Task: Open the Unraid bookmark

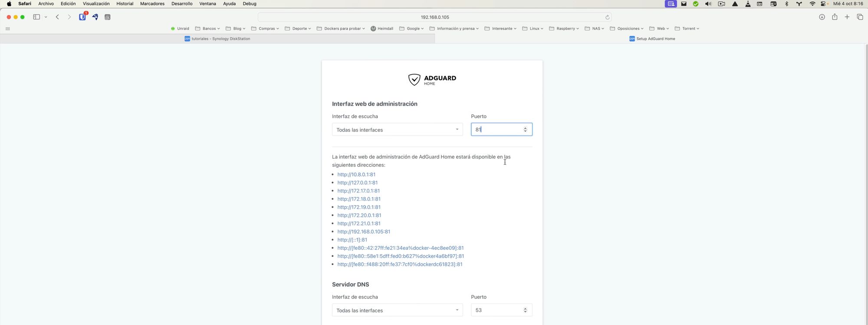Action: click(x=180, y=29)
